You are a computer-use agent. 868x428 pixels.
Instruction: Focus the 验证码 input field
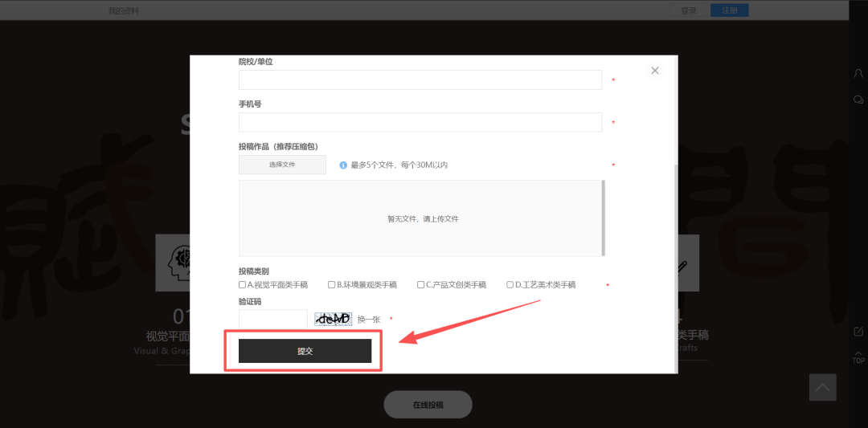[273, 319]
